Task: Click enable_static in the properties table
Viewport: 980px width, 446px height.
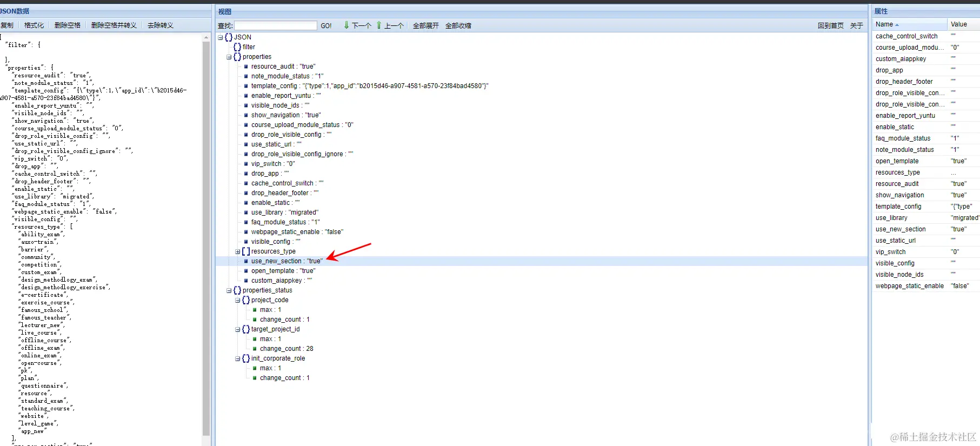Action: coord(895,127)
